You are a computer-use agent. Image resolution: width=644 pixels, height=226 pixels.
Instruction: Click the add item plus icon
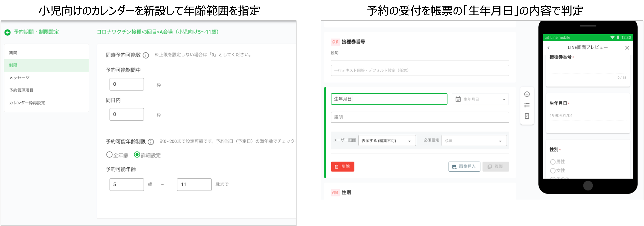tap(527, 94)
